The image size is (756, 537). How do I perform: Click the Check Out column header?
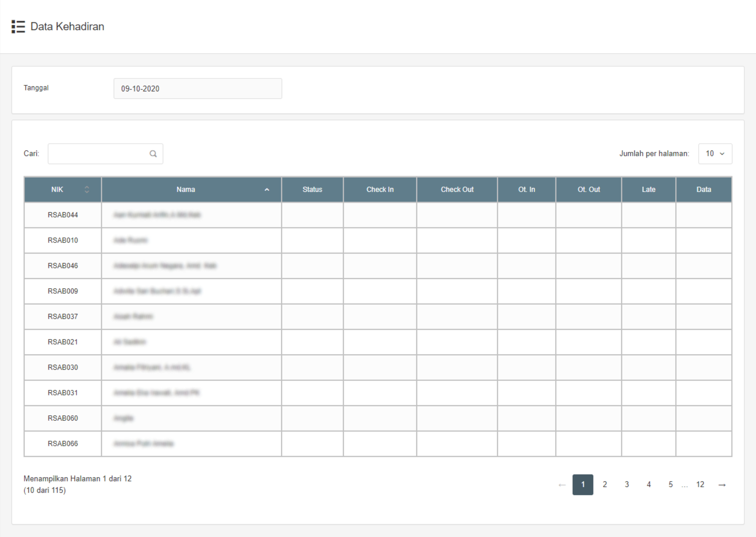point(457,189)
